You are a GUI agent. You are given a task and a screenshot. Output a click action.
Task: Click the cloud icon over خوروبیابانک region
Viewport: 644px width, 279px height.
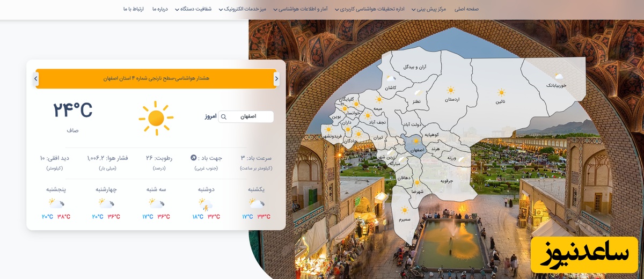coord(559,77)
